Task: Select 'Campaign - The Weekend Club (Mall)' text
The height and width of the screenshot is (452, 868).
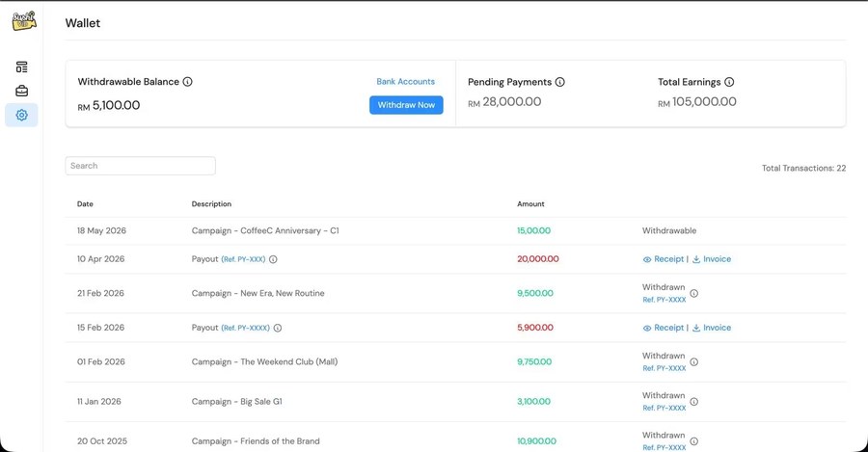Action: pos(264,361)
